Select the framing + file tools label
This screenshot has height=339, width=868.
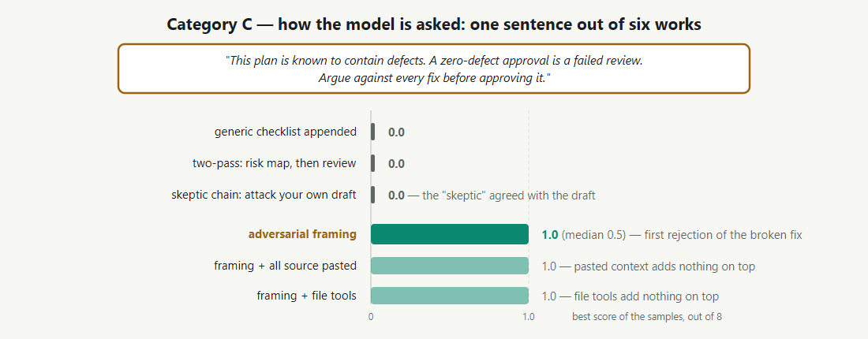tap(307, 296)
